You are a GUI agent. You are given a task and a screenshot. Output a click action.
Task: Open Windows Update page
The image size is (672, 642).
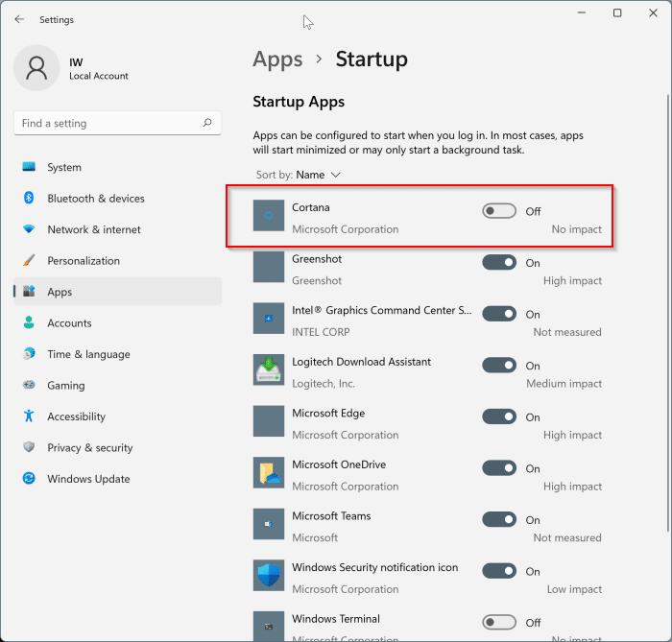(118, 479)
